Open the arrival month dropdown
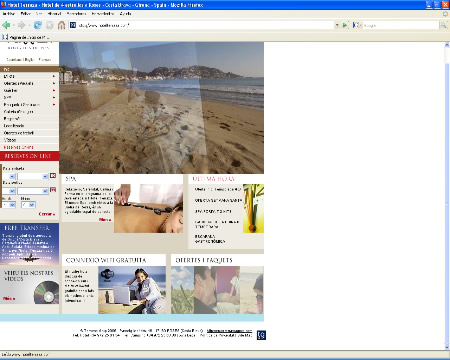The image size is (450, 360). coord(33,176)
